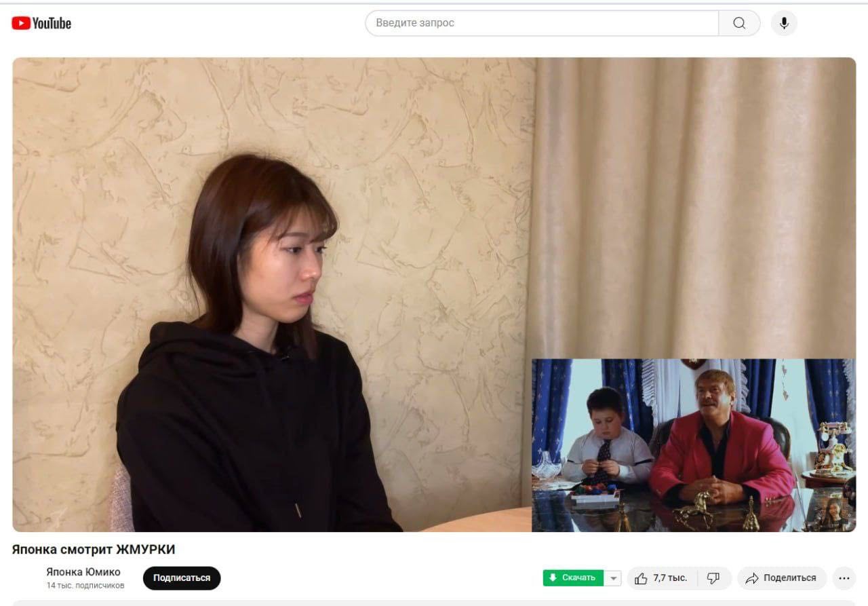Like the video (7,7 тыс.)
This screenshot has height=606, width=868.
click(x=662, y=578)
